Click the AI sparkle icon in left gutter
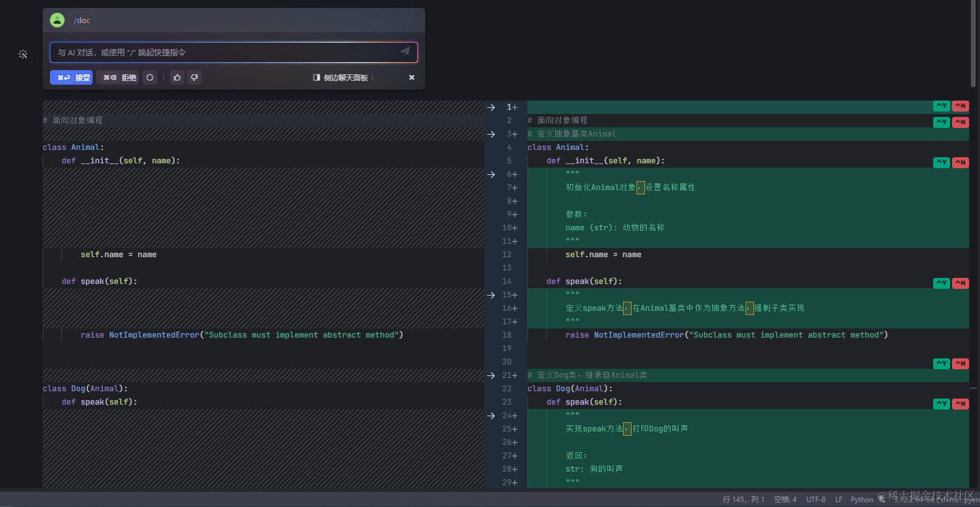The height and width of the screenshot is (507, 980). 23,54
